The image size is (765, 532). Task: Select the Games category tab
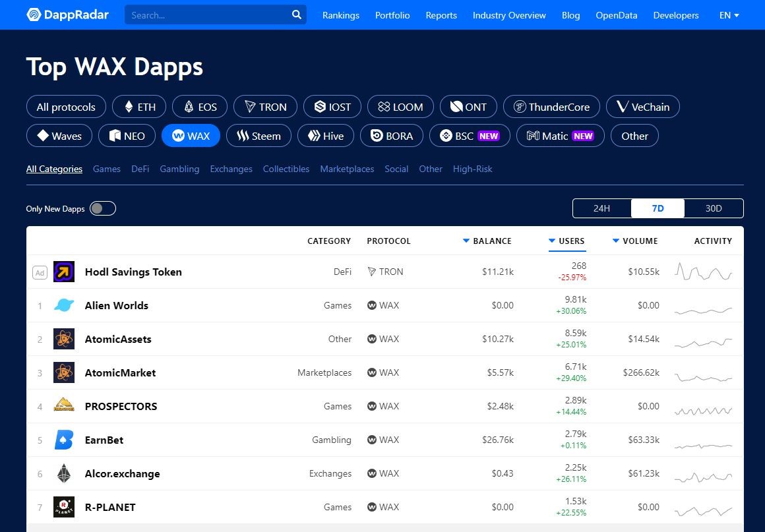(x=106, y=169)
